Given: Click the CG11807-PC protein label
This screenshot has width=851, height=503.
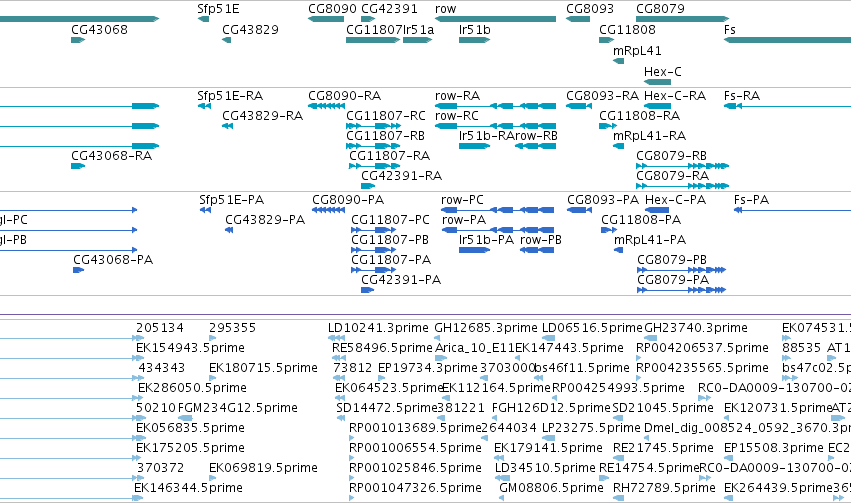Looking at the screenshot, I should click(390, 220).
